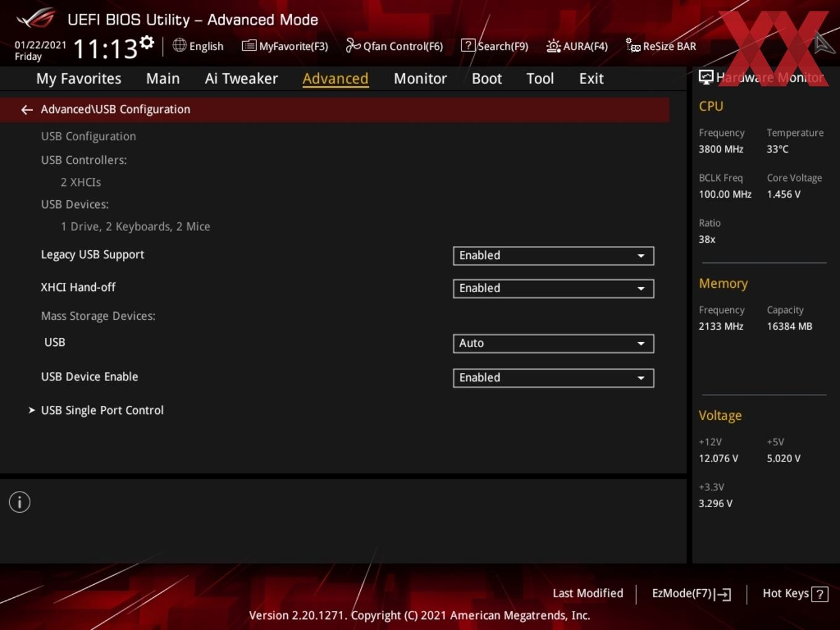Open AURA(F4) lighting icon

click(x=553, y=46)
